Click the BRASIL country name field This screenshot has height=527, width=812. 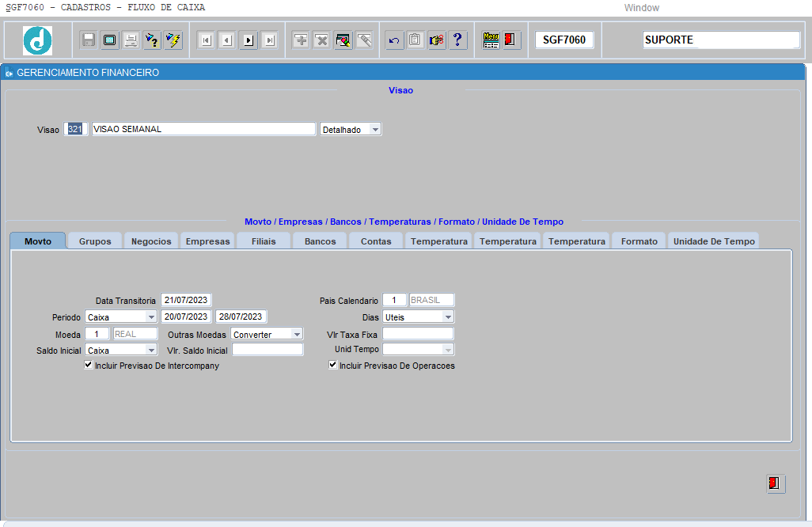pyautogui.click(x=431, y=300)
